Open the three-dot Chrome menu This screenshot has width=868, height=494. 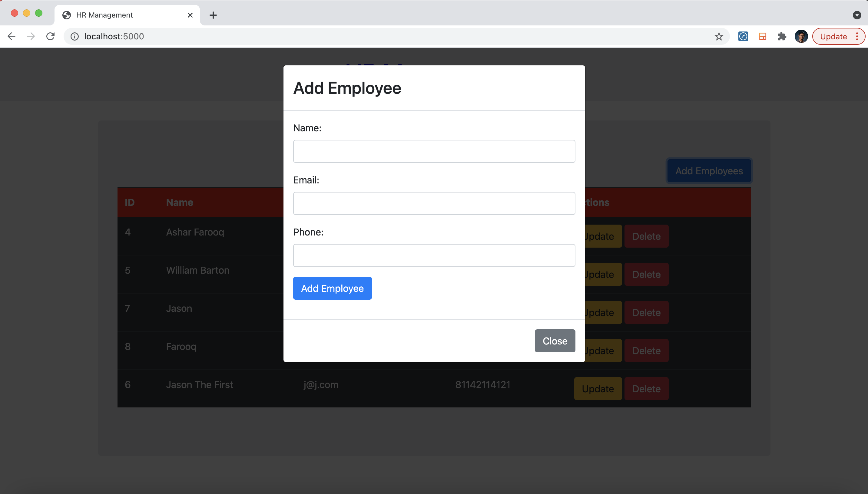857,36
